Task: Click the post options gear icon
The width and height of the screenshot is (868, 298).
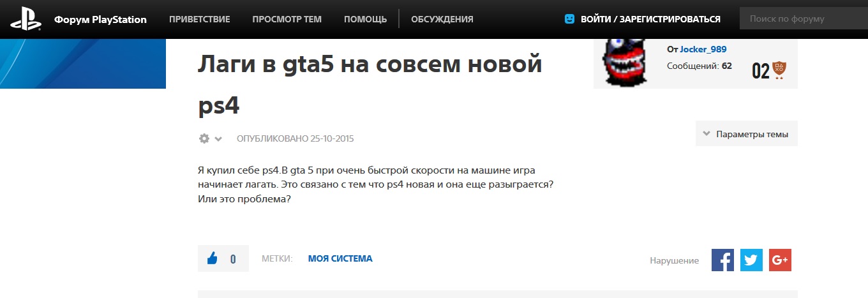Action: click(204, 138)
